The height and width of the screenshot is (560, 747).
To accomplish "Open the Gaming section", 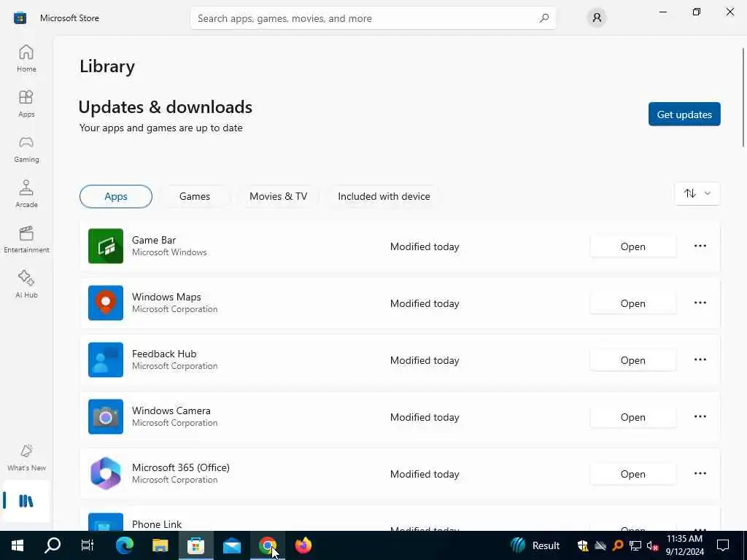I will (x=26, y=149).
